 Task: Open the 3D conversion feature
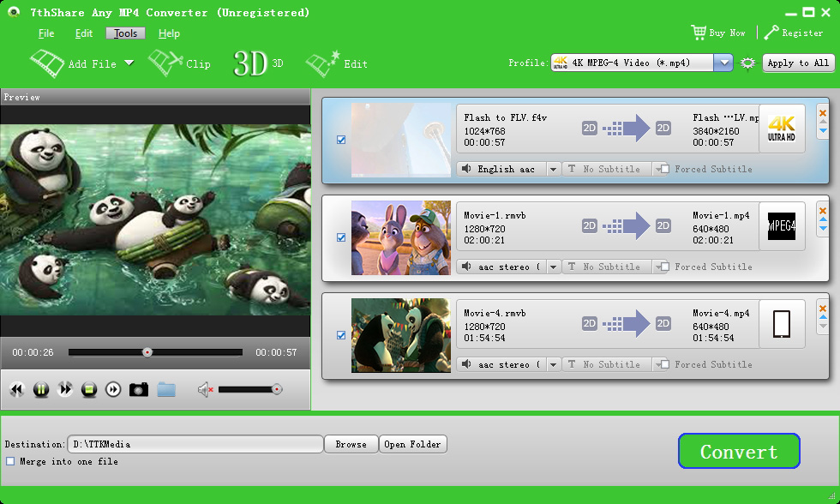[x=254, y=63]
